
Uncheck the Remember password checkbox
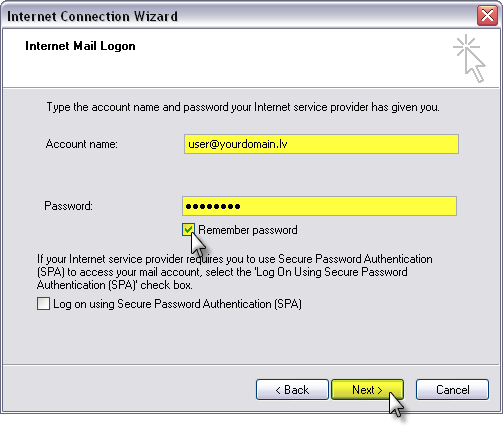pos(188,230)
